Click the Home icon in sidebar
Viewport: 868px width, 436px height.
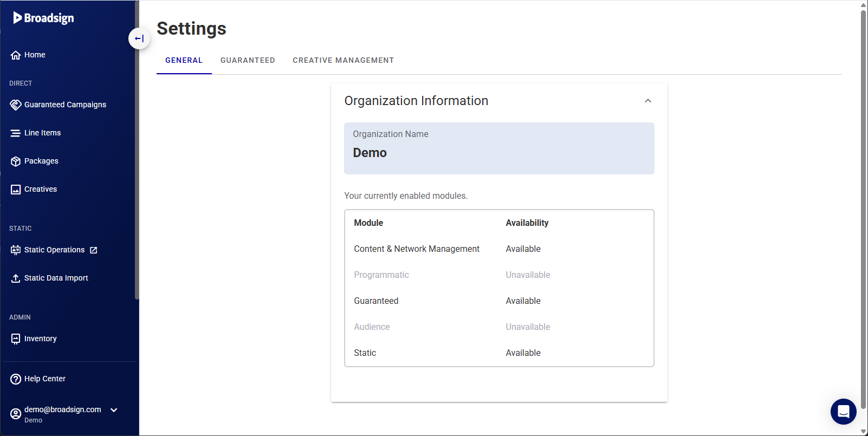16,55
